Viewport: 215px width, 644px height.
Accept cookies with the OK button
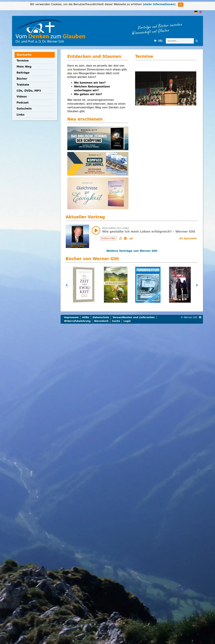pyautogui.click(x=181, y=5)
